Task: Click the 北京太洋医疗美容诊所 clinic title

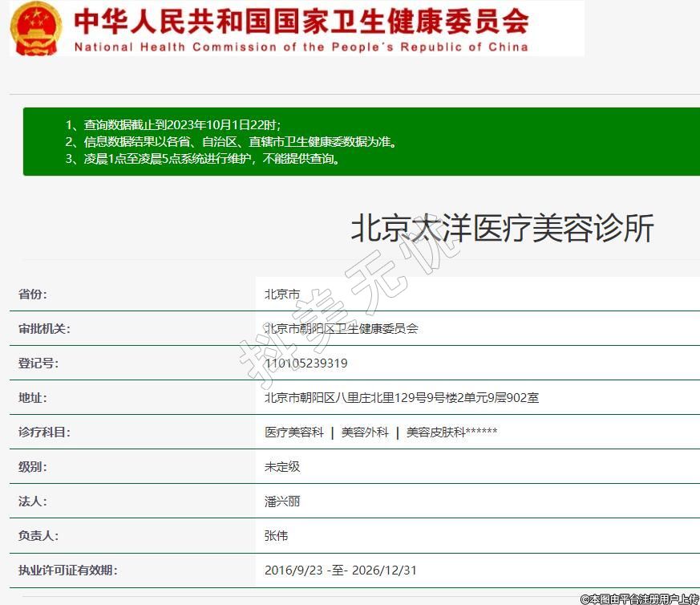Action: (x=502, y=229)
